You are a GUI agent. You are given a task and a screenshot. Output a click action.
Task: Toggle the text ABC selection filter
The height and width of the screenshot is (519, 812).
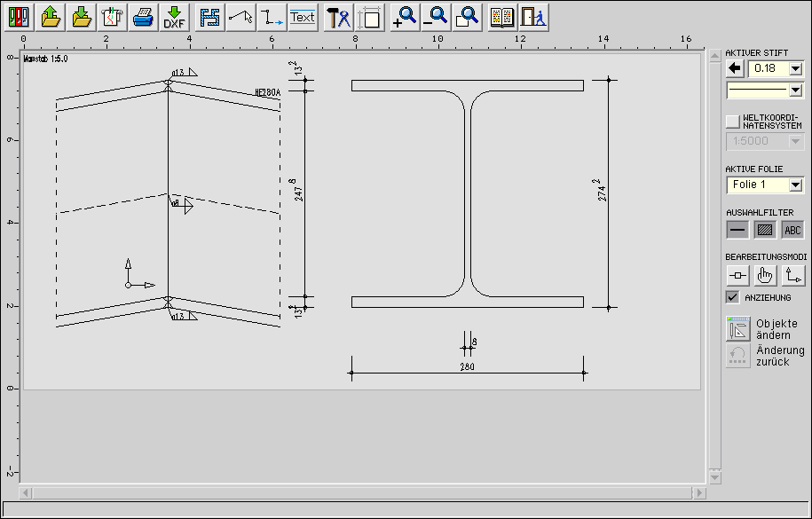point(792,230)
